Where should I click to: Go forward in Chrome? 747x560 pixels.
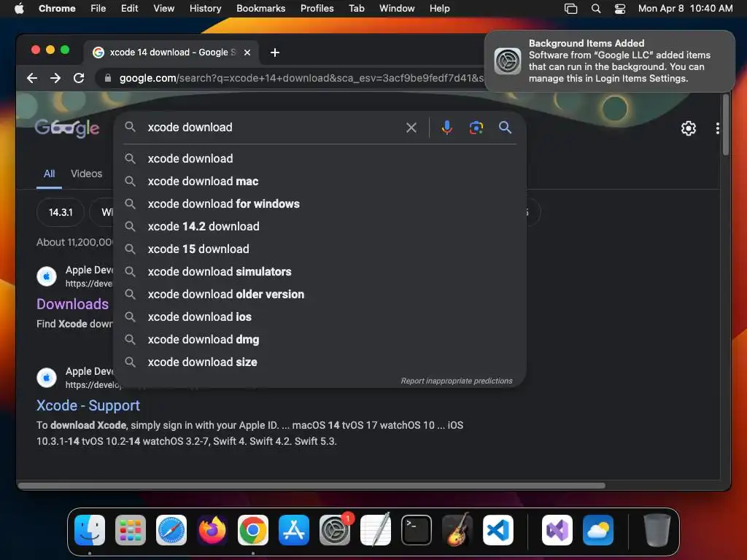point(55,78)
